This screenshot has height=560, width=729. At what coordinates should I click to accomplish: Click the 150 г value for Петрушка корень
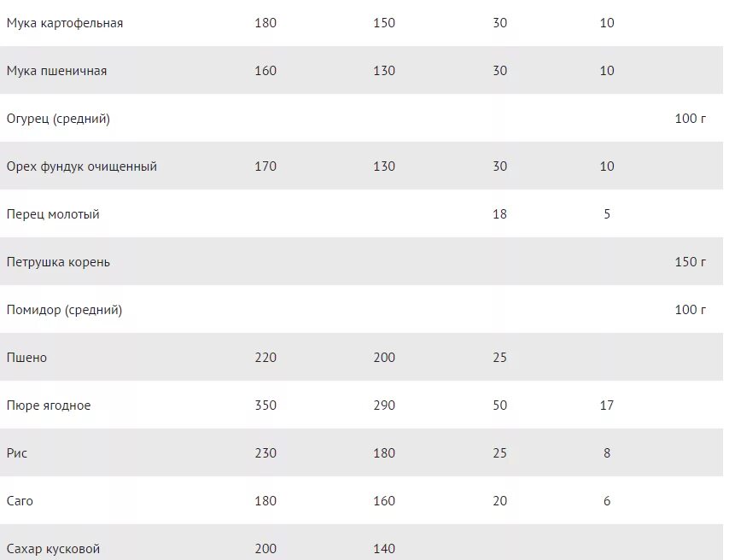[691, 262]
